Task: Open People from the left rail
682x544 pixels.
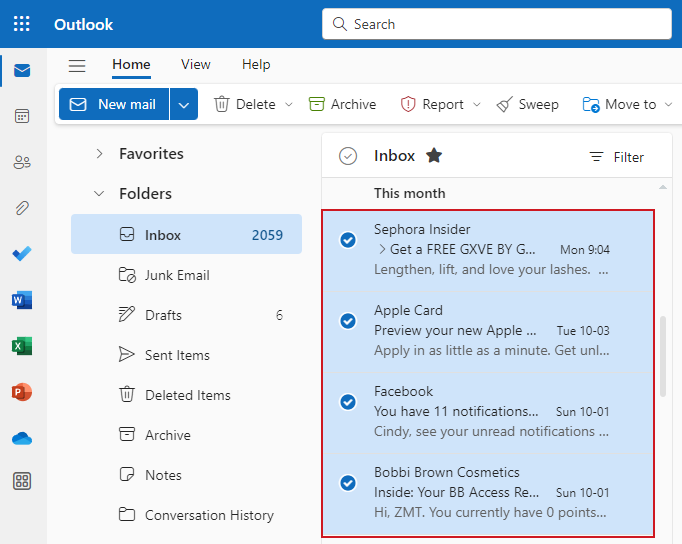Action: (22, 162)
